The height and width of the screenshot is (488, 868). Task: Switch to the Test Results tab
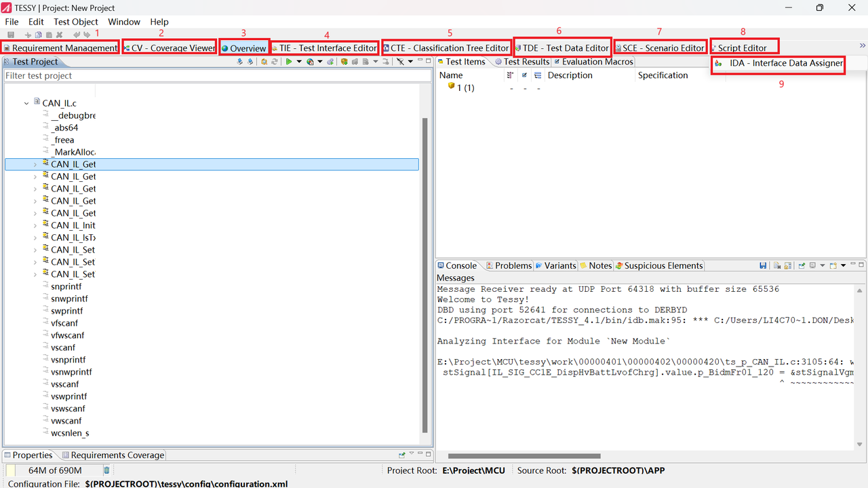click(x=521, y=62)
